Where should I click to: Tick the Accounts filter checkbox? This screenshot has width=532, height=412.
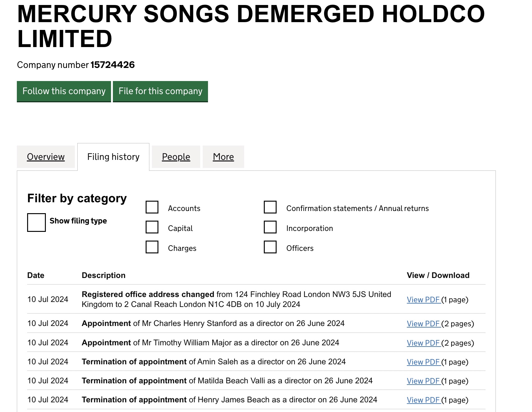tap(152, 207)
